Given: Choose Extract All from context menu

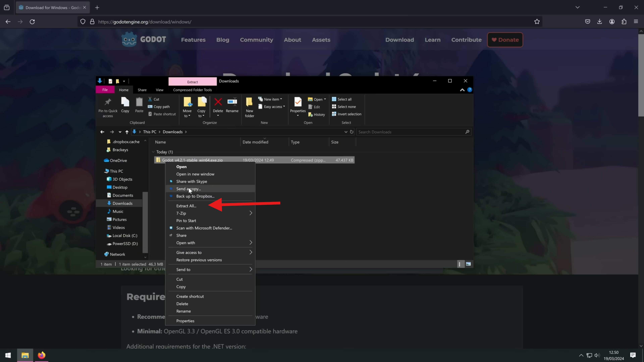Looking at the screenshot, I should 186,206.
